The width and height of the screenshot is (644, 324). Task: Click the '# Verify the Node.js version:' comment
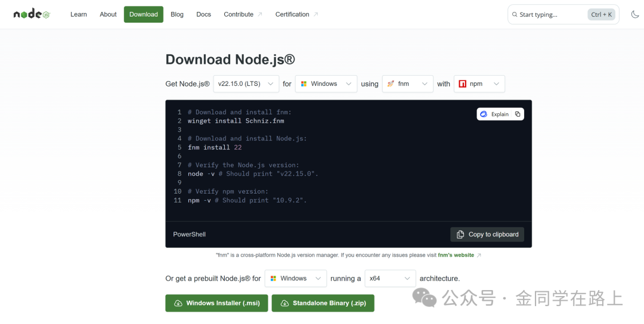coord(243,165)
